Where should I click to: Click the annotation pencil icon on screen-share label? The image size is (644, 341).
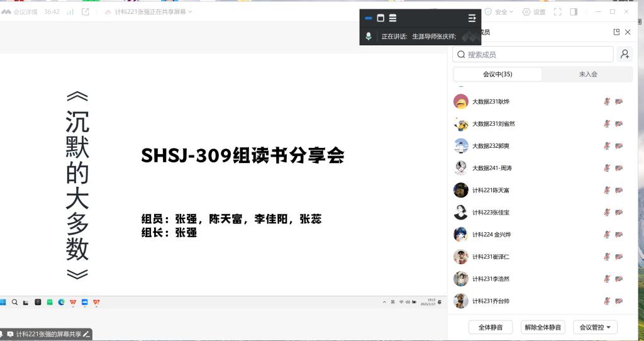coord(86,334)
